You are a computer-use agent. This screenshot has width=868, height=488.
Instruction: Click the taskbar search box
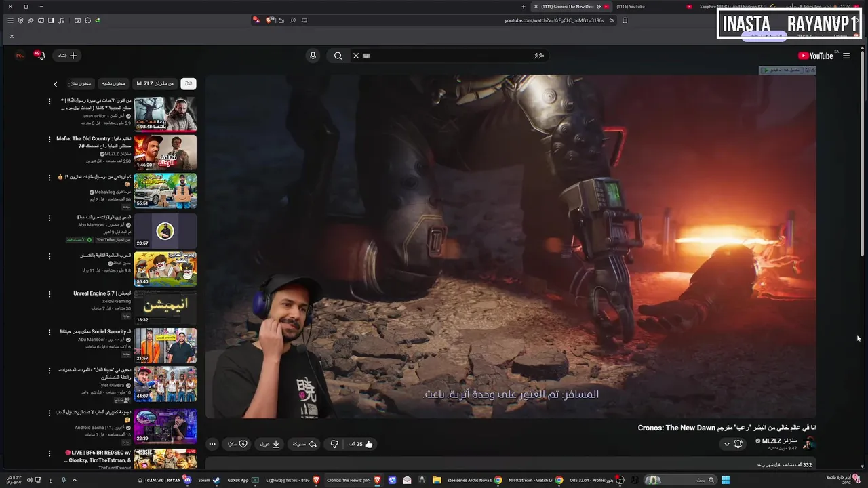point(680,480)
